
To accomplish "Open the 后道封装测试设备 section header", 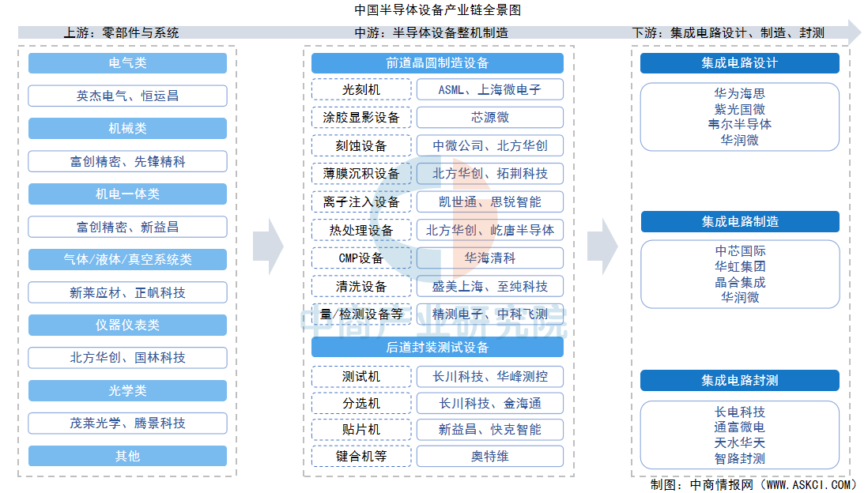I will (437, 347).
